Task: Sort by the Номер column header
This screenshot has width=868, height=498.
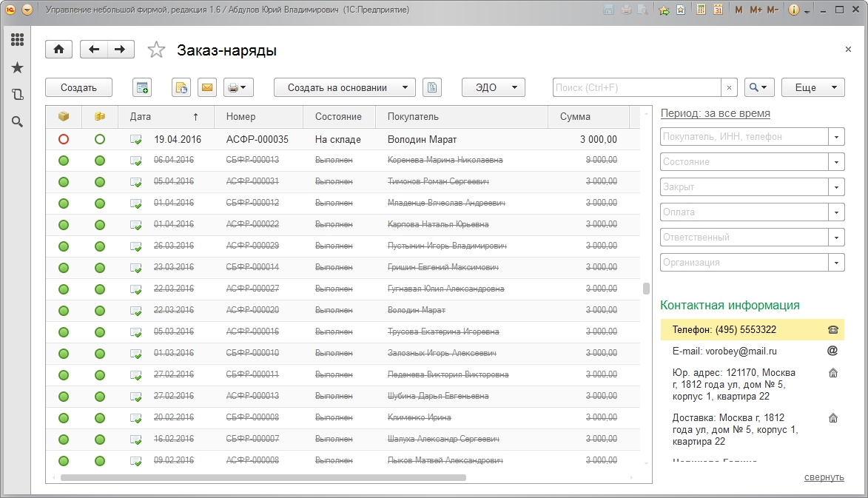Action: (x=258, y=117)
